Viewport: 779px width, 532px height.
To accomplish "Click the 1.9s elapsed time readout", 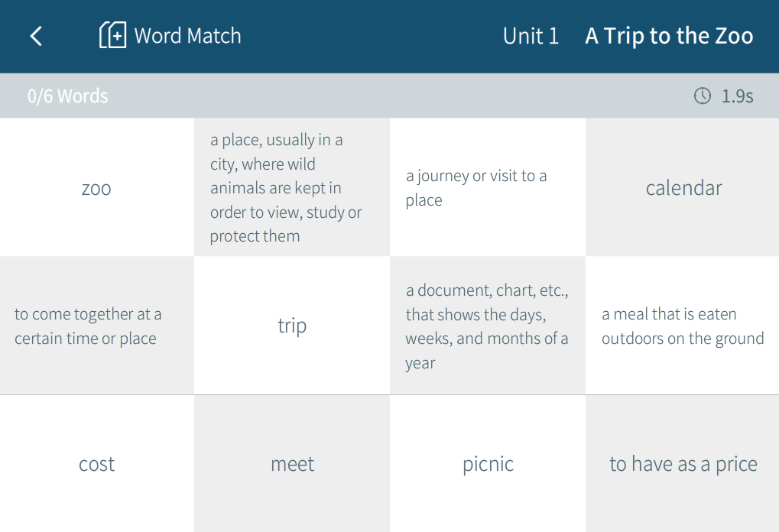I will (737, 96).
